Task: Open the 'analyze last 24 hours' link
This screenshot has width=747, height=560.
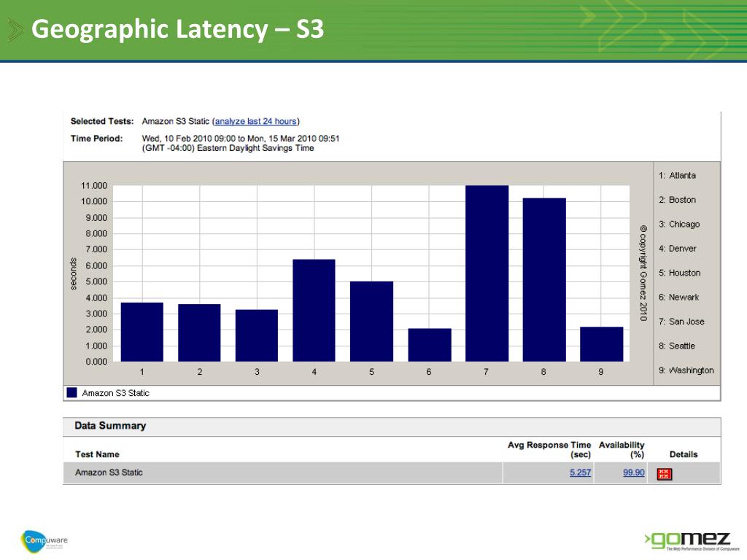Action: tap(256, 122)
